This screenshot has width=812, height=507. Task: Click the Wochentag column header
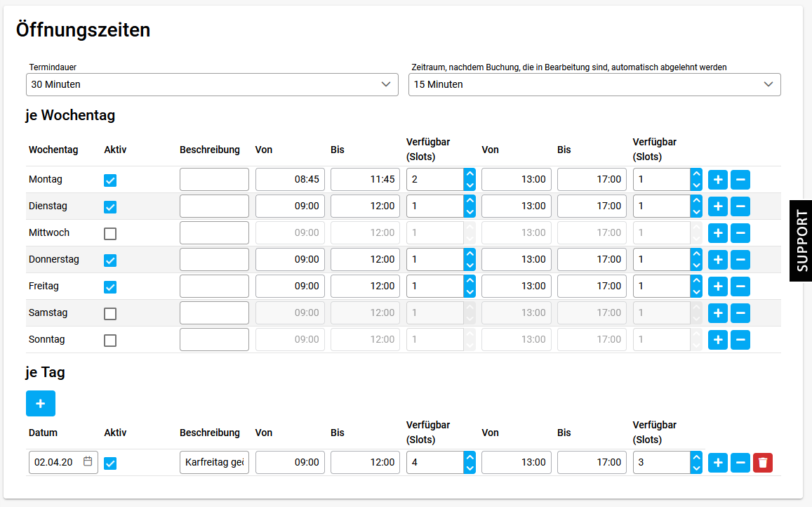click(x=53, y=150)
